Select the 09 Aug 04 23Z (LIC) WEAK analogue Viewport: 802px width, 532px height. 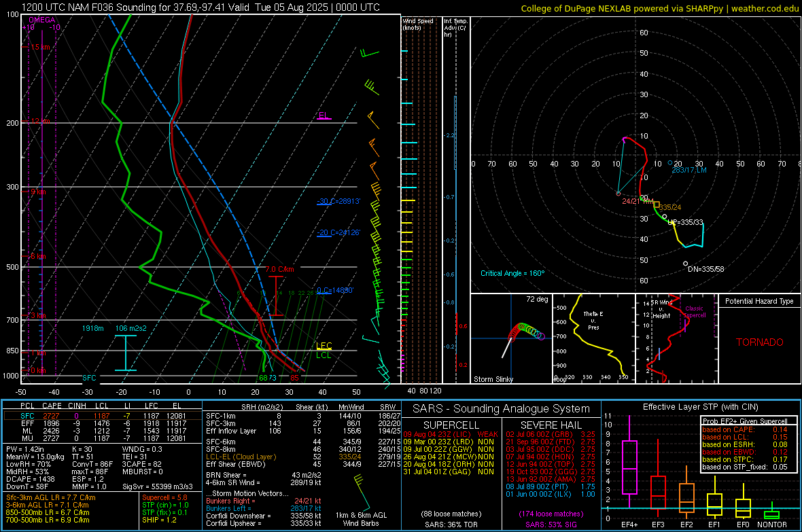pos(450,434)
